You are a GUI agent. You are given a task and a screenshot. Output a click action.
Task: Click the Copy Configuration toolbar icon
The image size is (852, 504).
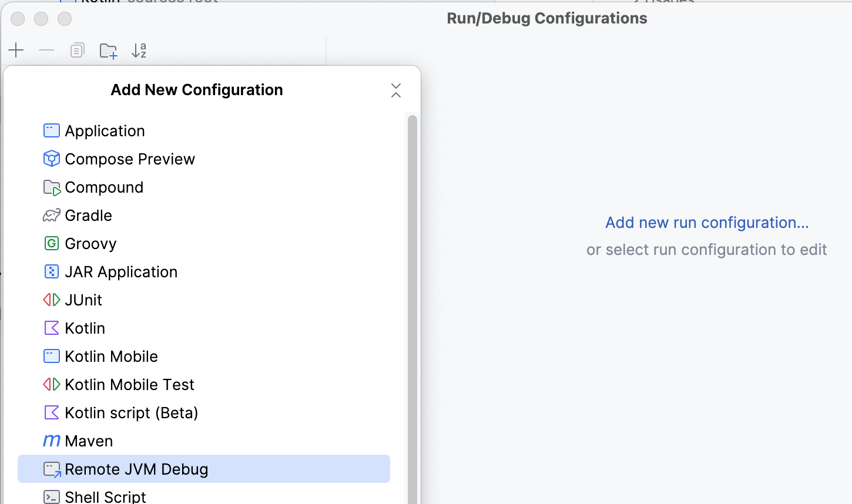click(x=77, y=51)
